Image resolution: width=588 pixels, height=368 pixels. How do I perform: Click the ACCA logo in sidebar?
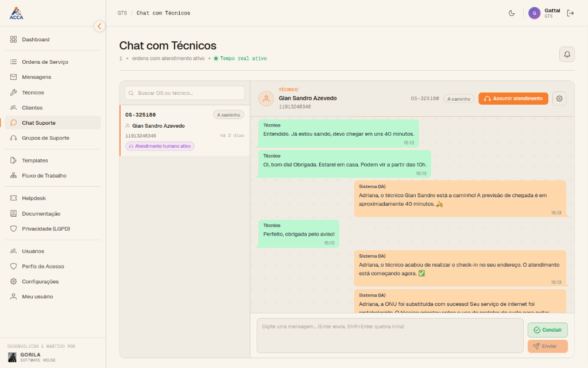(16, 13)
